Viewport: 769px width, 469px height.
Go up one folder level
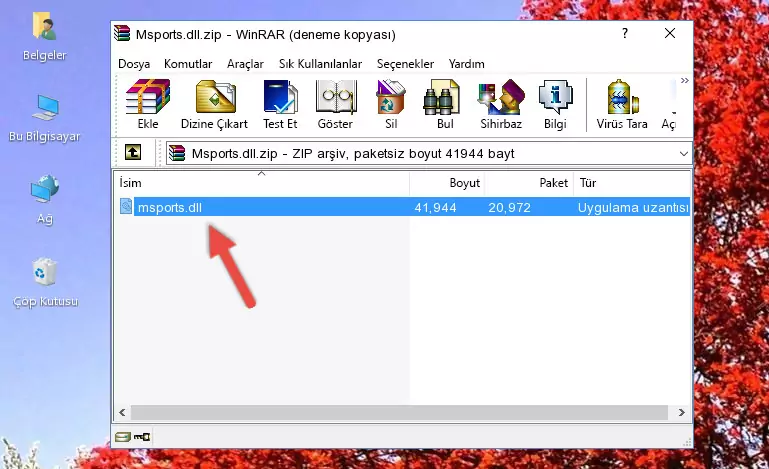(x=133, y=153)
